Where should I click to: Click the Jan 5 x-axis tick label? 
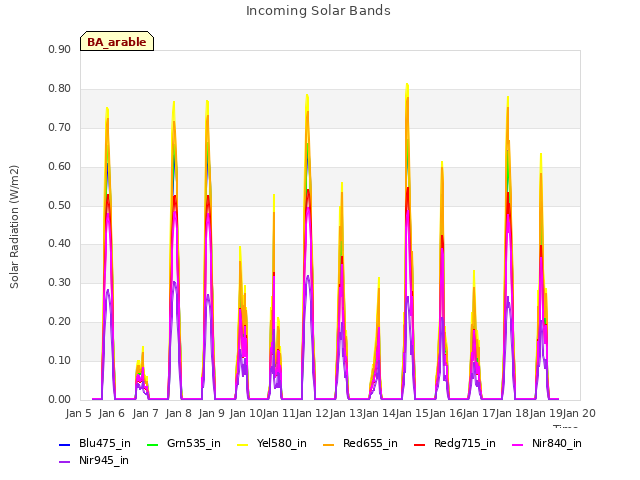click(x=79, y=413)
